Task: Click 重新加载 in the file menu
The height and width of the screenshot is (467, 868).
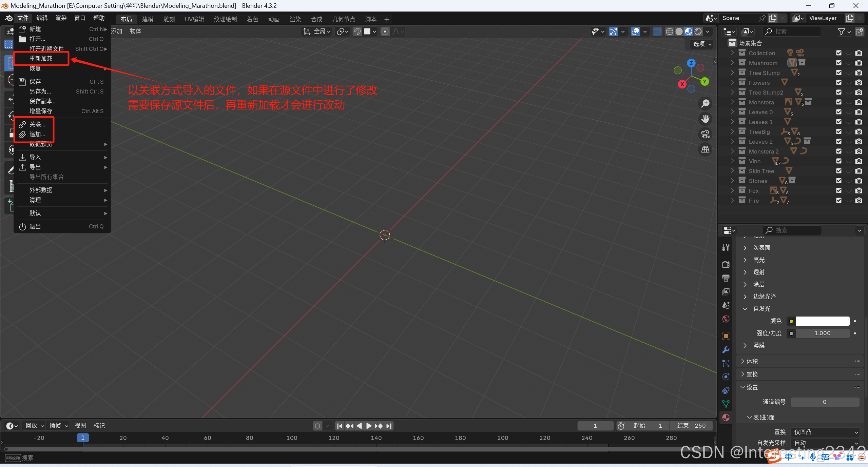Action: click(41, 59)
